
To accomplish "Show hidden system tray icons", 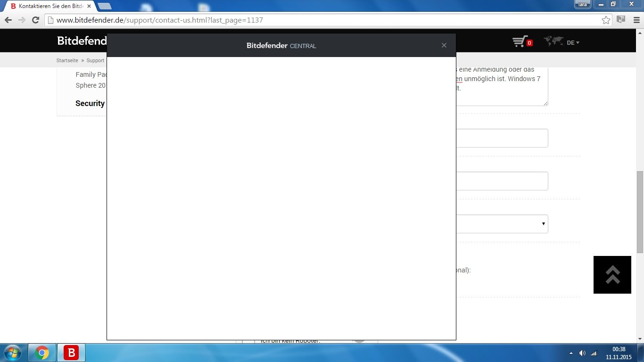I will point(571,353).
